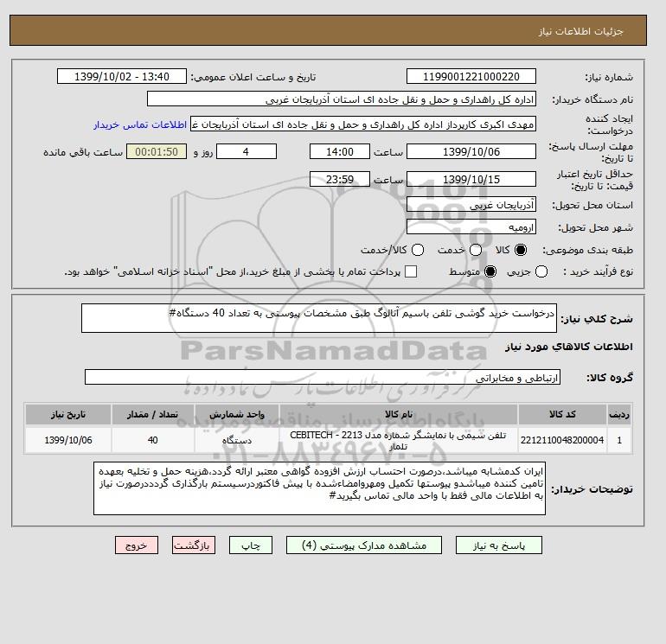Click the quantity cell 40
Image resolution: width=666 pixels, height=644 pixels.
pyautogui.click(x=153, y=440)
